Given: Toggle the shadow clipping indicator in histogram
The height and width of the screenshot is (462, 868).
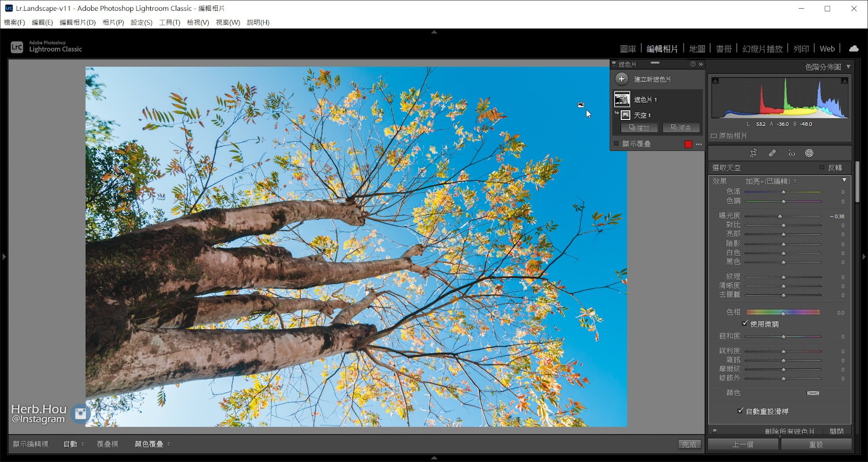Looking at the screenshot, I should pos(716,81).
